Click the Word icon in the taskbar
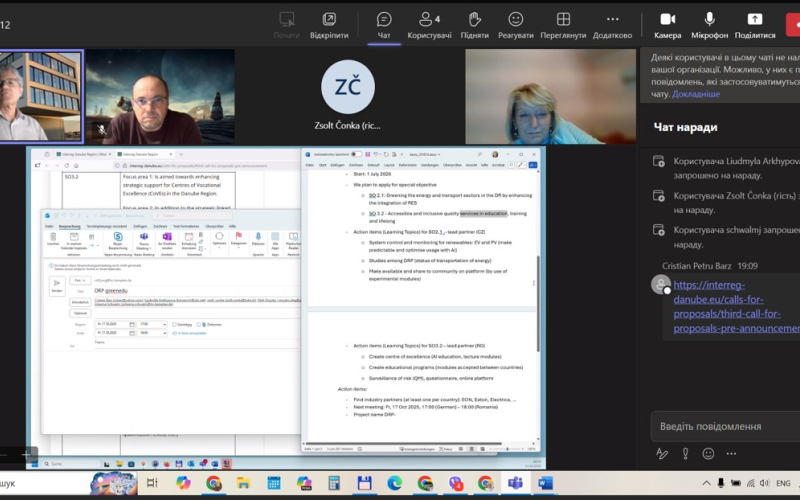The height and width of the screenshot is (500, 800). 545,483
